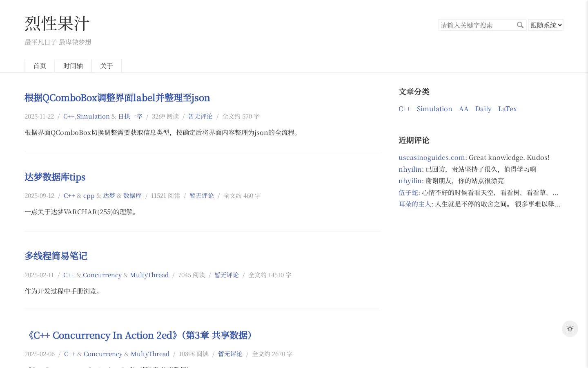
Task: Click Simulation category on QComboBox article
Action: pyautogui.click(x=93, y=117)
